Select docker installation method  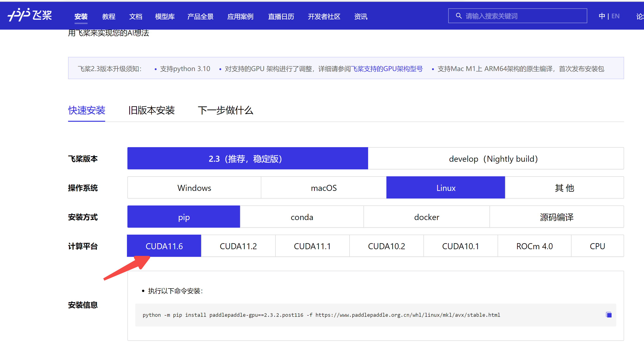426,217
